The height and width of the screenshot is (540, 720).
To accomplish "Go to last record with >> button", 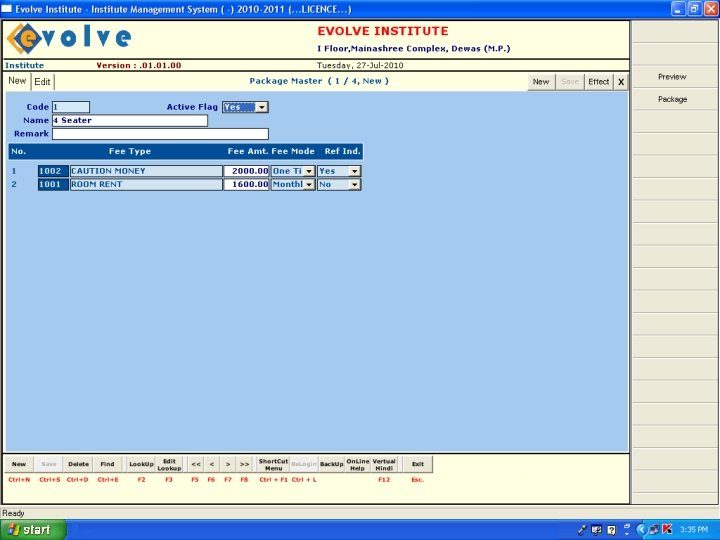I will (x=244, y=464).
